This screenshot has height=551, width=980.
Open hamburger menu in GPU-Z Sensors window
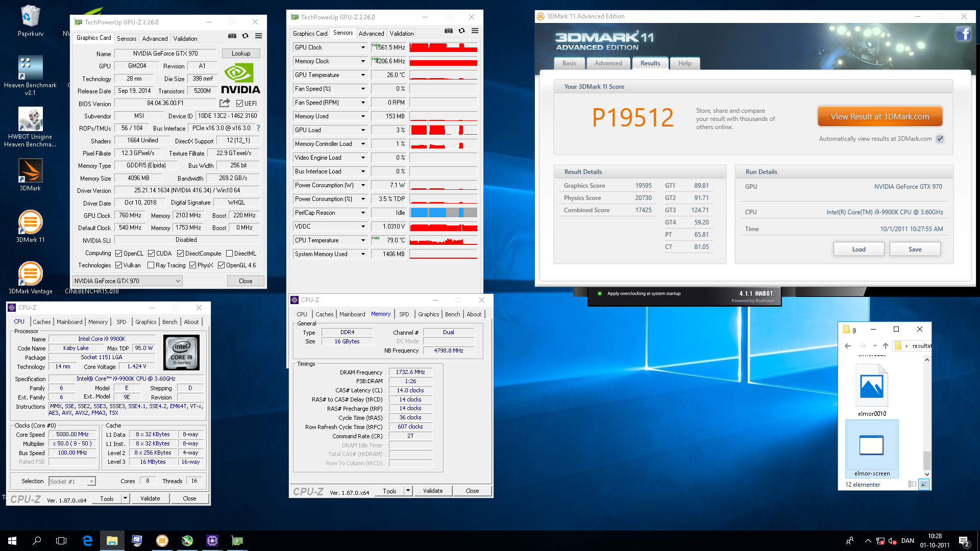(x=475, y=31)
